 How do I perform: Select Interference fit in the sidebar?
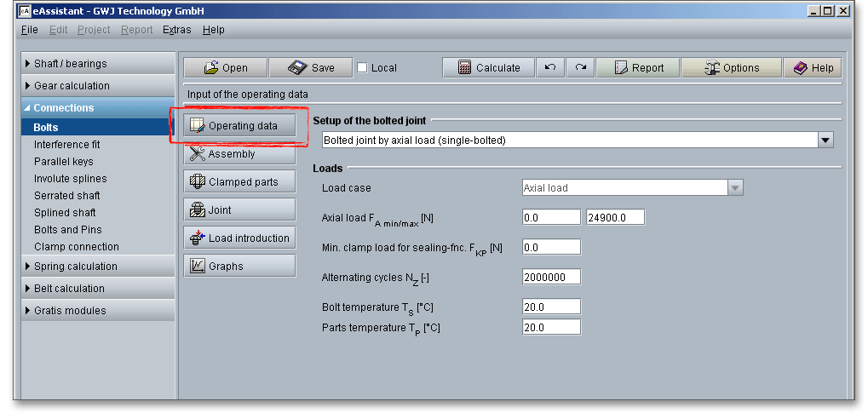click(66, 145)
